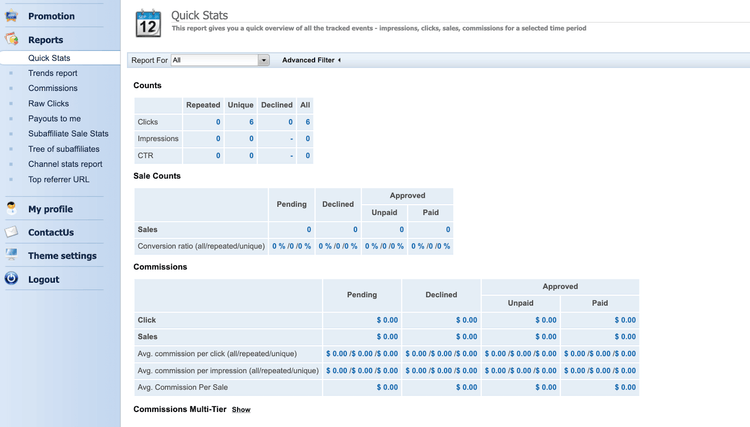Open Tree of subaffiliates
The image size is (750, 427).
[x=64, y=148]
